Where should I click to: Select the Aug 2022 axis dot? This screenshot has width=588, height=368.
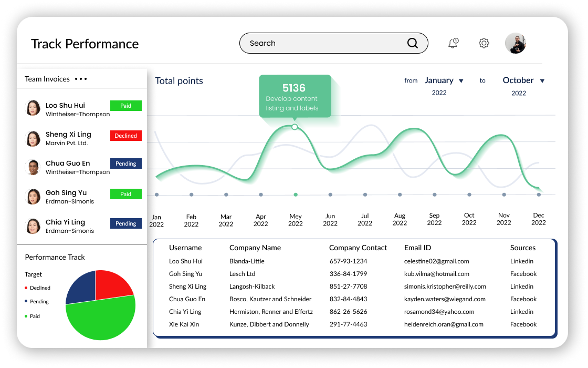click(x=400, y=195)
